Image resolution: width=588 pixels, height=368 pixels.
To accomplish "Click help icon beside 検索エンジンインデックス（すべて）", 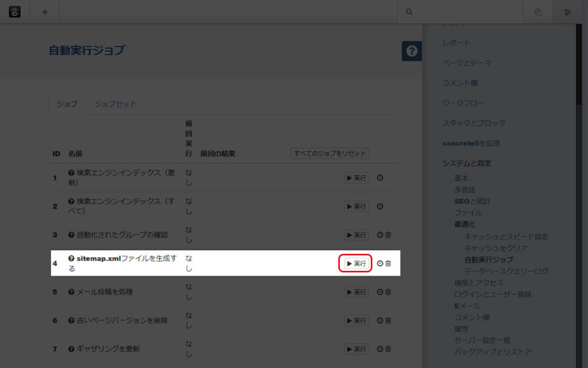I will [71, 202].
